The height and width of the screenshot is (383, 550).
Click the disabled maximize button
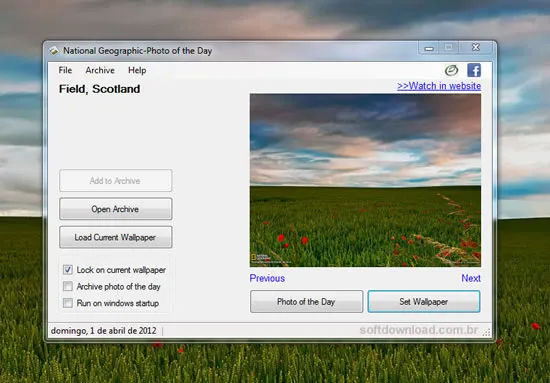(449, 47)
